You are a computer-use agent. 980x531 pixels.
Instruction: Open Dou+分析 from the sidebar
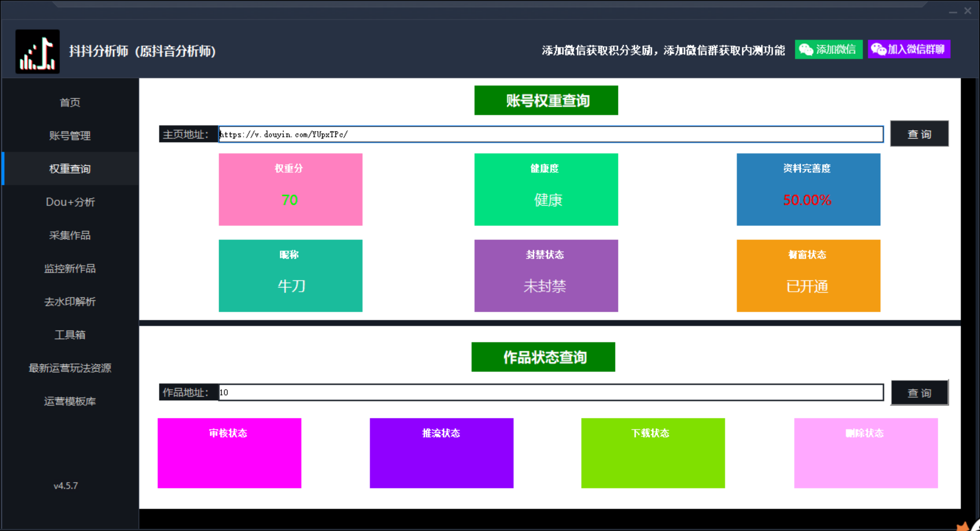[x=70, y=202]
